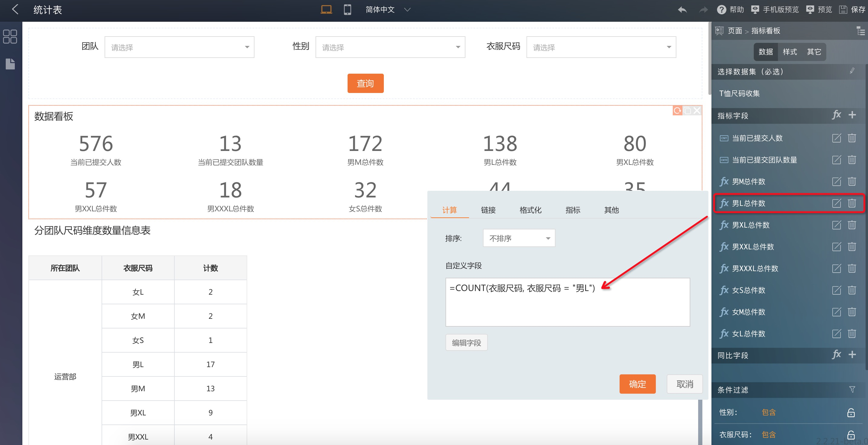Image resolution: width=868 pixels, height=445 pixels.
Task: Add a new indicator field with plus
Action: coord(852,115)
